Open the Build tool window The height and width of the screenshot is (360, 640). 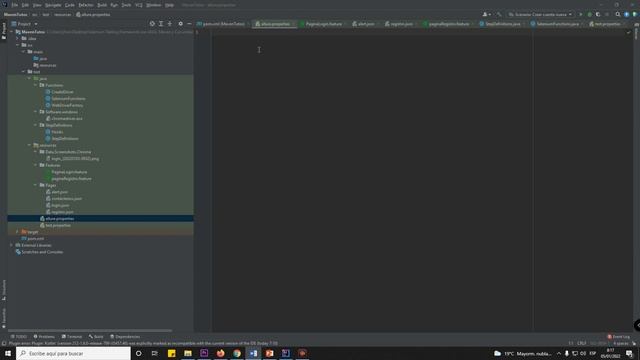(x=96, y=337)
